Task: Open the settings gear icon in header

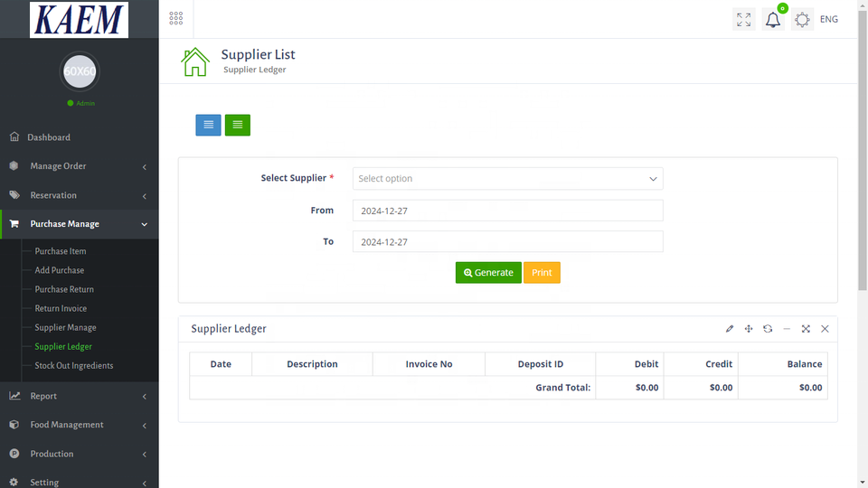Action: coord(802,20)
